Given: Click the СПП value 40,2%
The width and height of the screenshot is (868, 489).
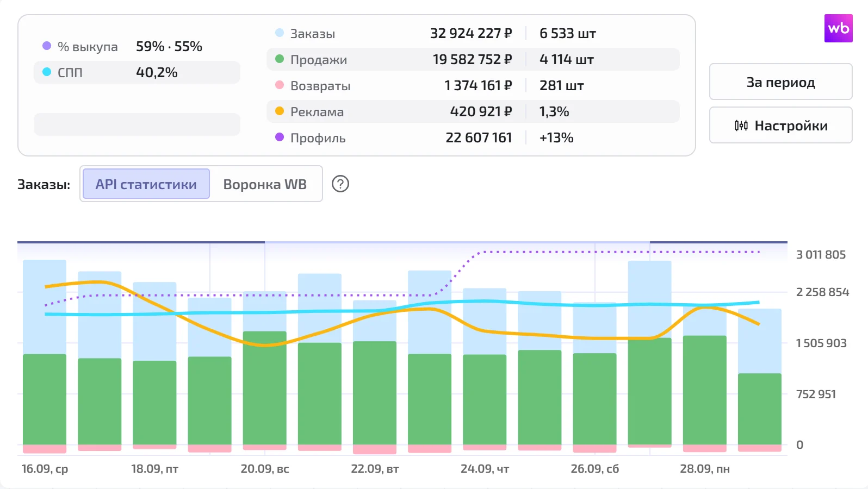Looking at the screenshot, I should (157, 72).
